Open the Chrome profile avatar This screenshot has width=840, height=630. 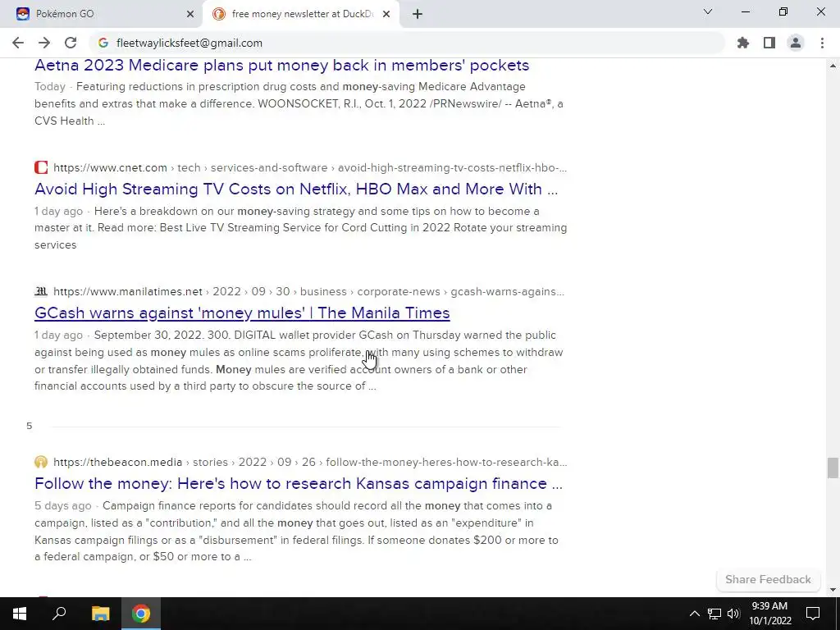click(796, 43)
